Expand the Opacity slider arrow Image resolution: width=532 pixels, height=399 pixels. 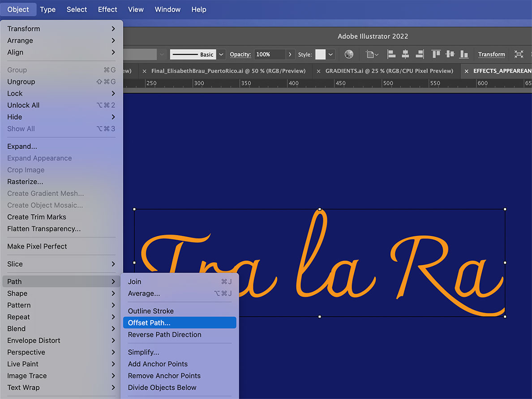point(291,54)
